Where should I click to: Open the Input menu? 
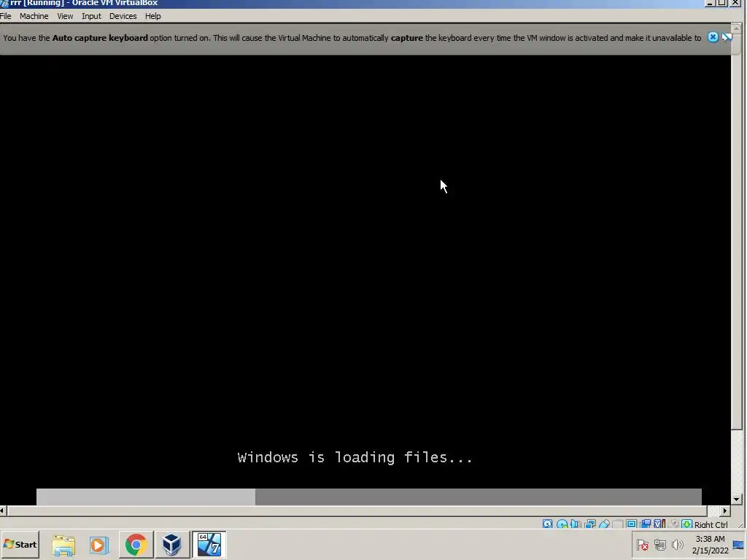click(91, 16)
